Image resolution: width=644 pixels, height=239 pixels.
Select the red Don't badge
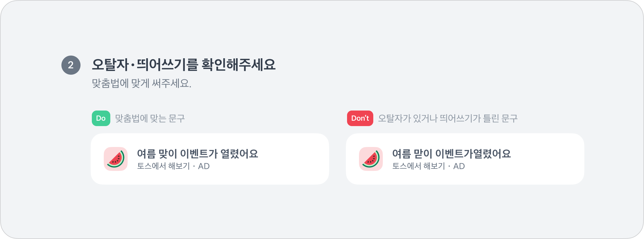(360, 118)
